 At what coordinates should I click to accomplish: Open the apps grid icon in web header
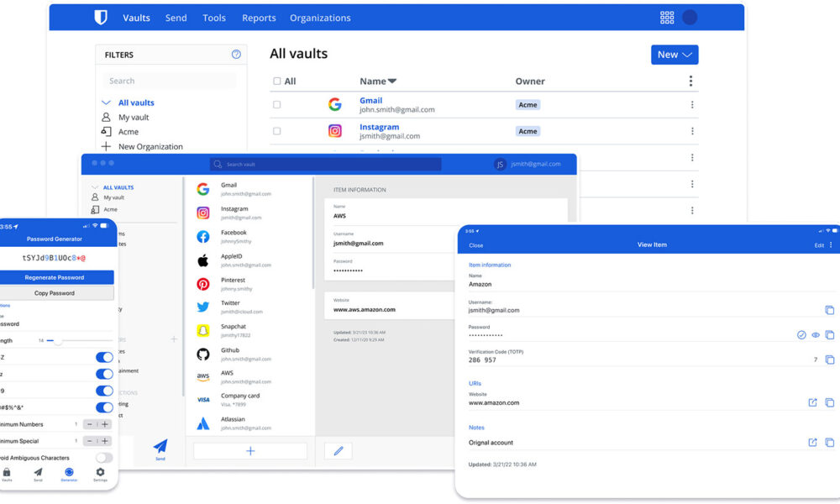(x=667, y=18)
